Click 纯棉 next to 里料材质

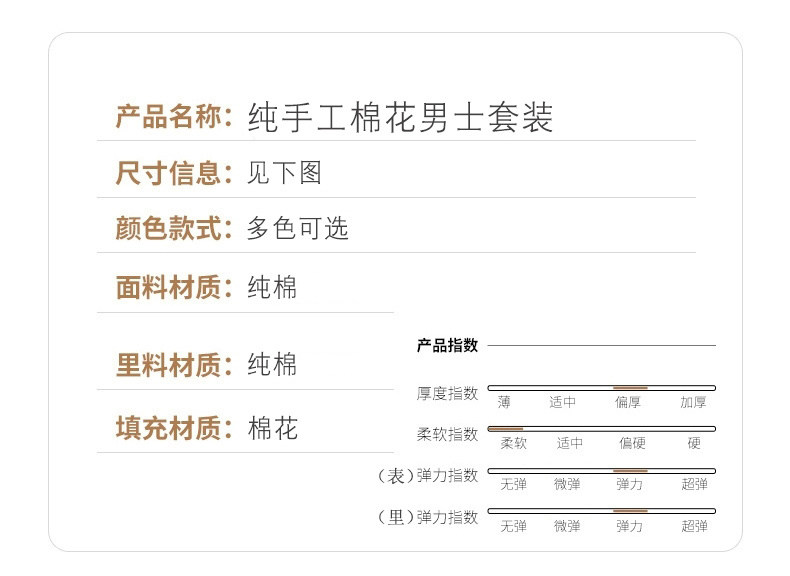(272, 365)
